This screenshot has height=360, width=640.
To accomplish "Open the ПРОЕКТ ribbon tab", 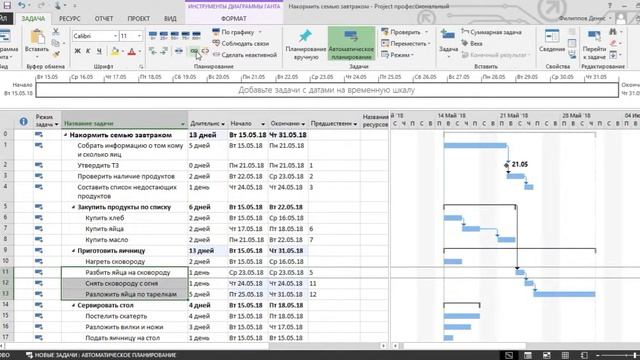I will click(138, 19).
